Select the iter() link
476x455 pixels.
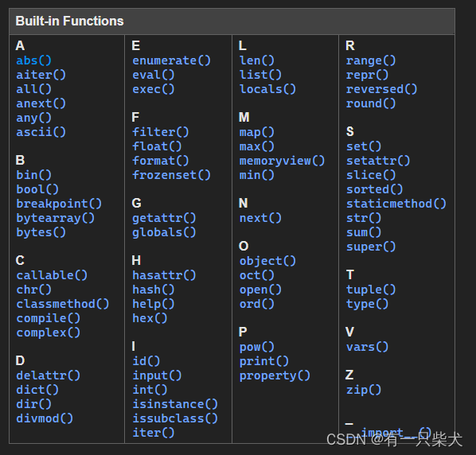tap(154, 433)
